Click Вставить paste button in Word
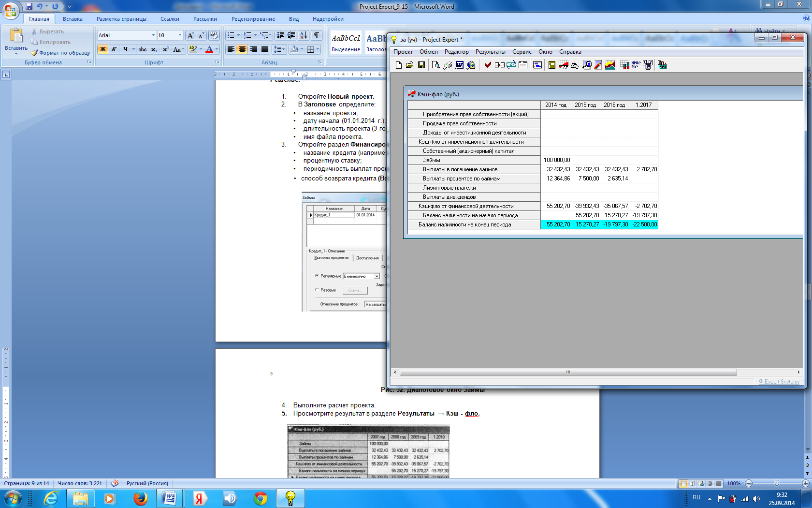Viewport: 812px width, 508px height. [16, 41]
